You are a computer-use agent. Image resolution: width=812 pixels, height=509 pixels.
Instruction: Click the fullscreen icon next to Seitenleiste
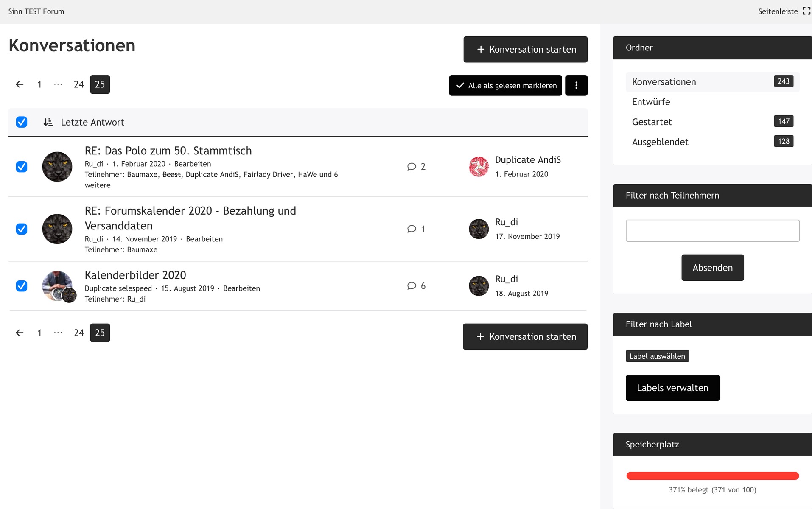coord(806,11)
